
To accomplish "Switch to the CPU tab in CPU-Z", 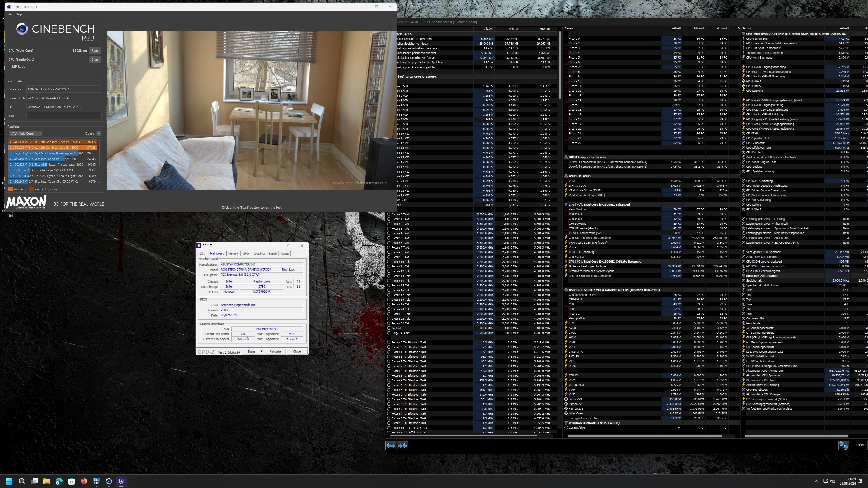I will click(203, 253).
